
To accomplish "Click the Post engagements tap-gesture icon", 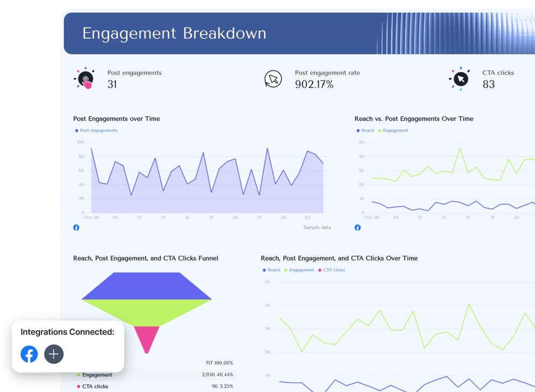I will pos(85,78).
